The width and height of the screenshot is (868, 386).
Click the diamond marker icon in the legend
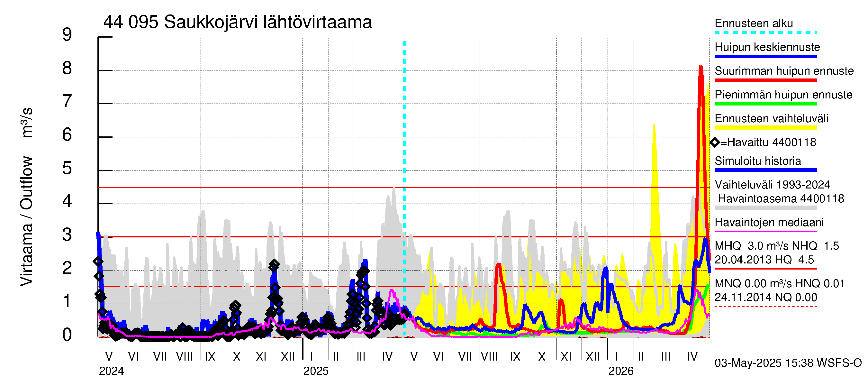click(715, 142)
